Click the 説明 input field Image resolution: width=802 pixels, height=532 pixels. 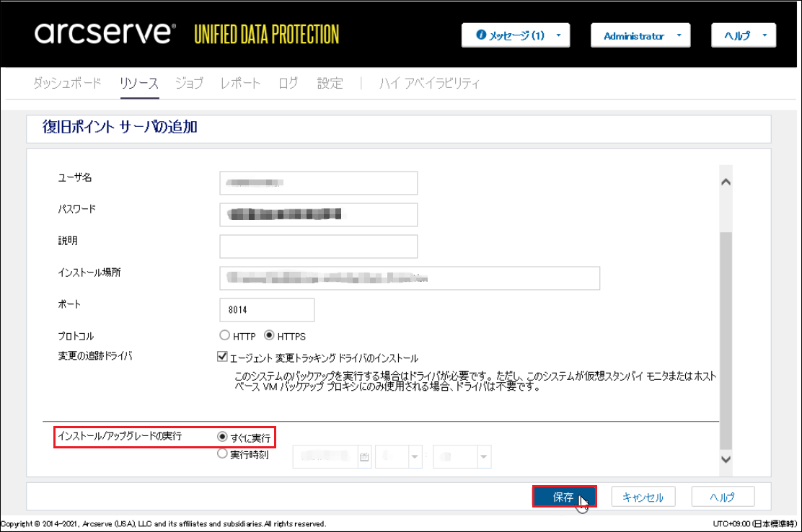319,247
